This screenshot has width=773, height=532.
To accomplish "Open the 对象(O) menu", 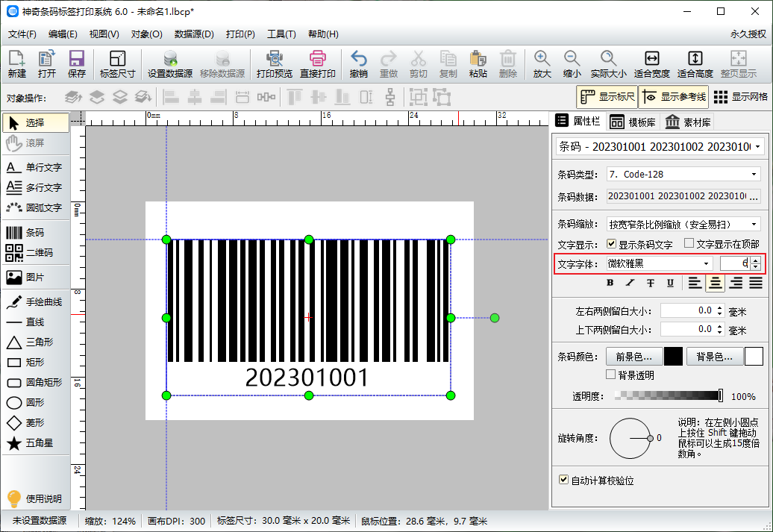I will (x=146, y=34).
